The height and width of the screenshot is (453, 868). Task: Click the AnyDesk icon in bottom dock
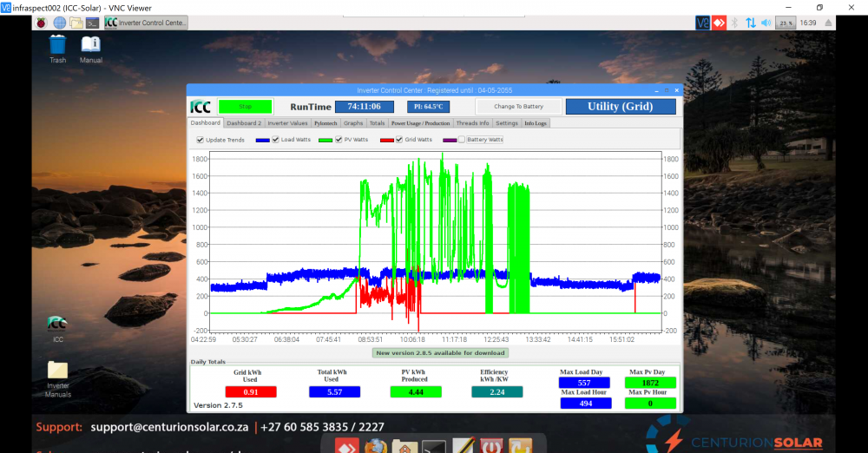point(347,446)
